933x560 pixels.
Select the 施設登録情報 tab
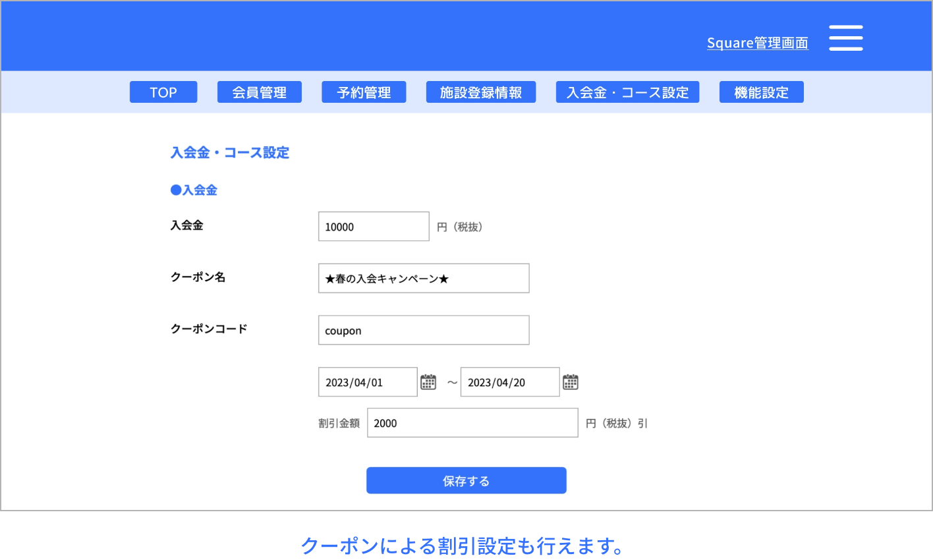coord(481,92)
